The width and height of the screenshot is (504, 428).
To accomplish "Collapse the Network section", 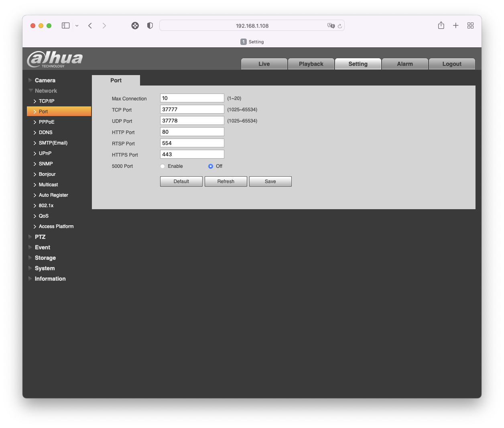I will click(46, 91).
